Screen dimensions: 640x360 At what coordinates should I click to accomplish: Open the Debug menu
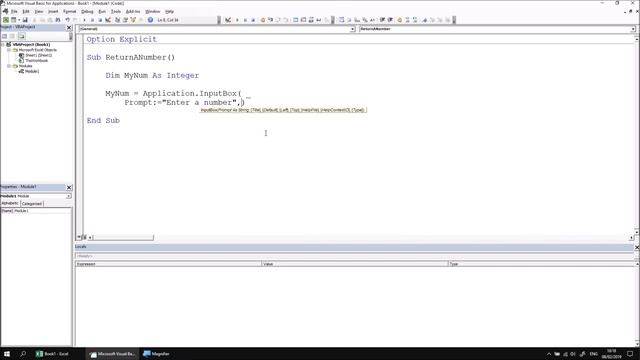click(x=87, y=11)
